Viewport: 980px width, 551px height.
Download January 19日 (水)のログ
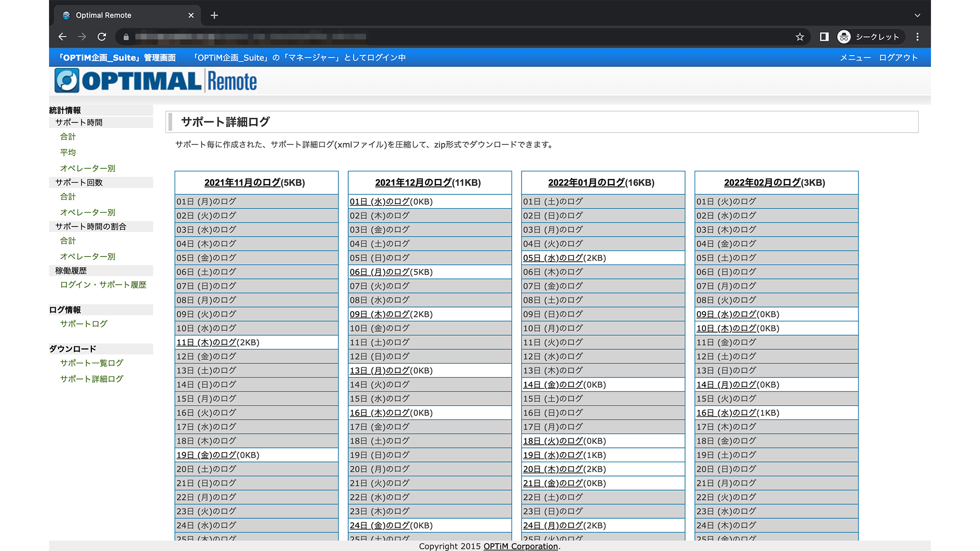click(553, 455)
